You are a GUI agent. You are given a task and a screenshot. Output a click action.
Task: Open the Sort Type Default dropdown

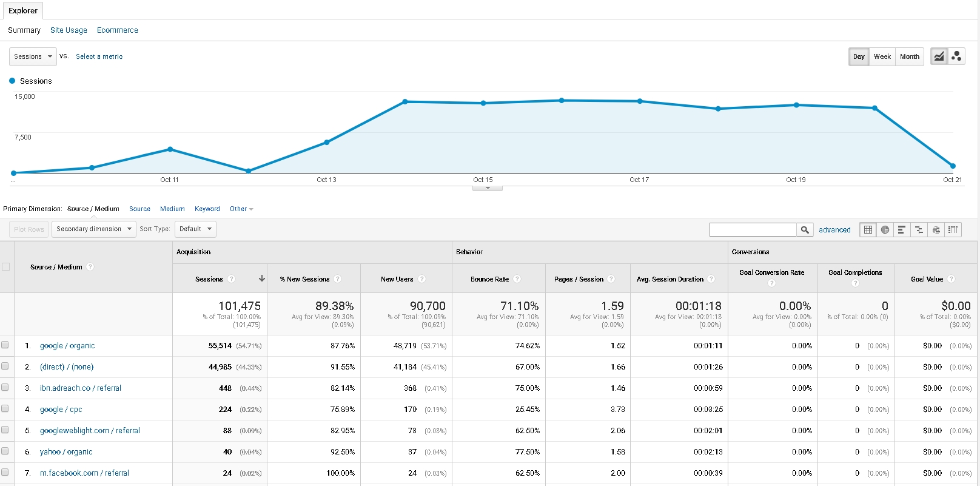pyautogui.click(x=195, y=229)
